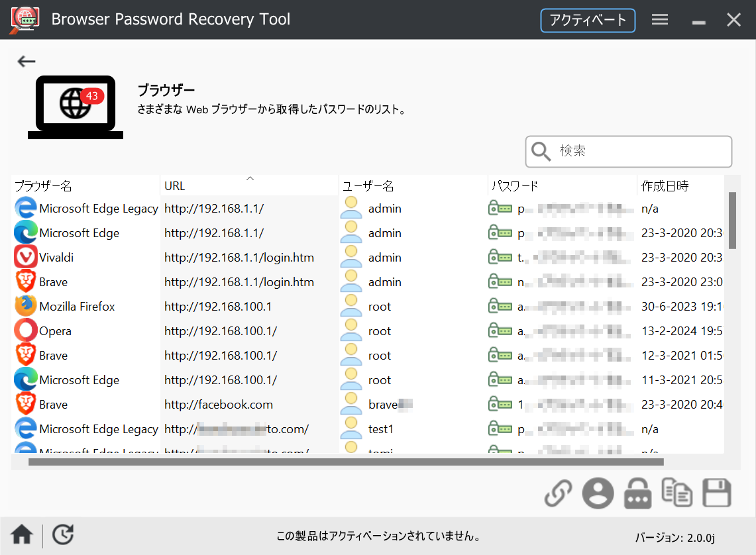Click the この製品はアクティベーションされていません status text
The image size is (756, 555).
(x=378, y=536)
